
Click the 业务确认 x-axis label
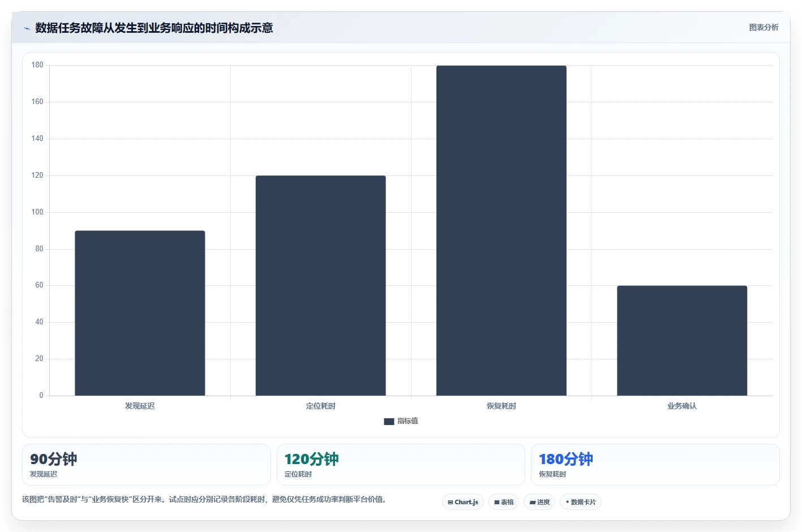681,406
